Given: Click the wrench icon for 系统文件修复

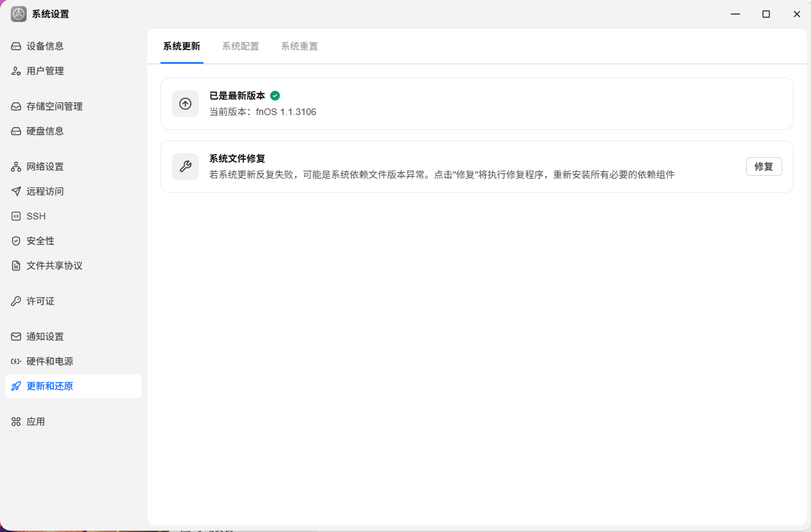Looking at the screenshot, I should [x=185, y=167].
